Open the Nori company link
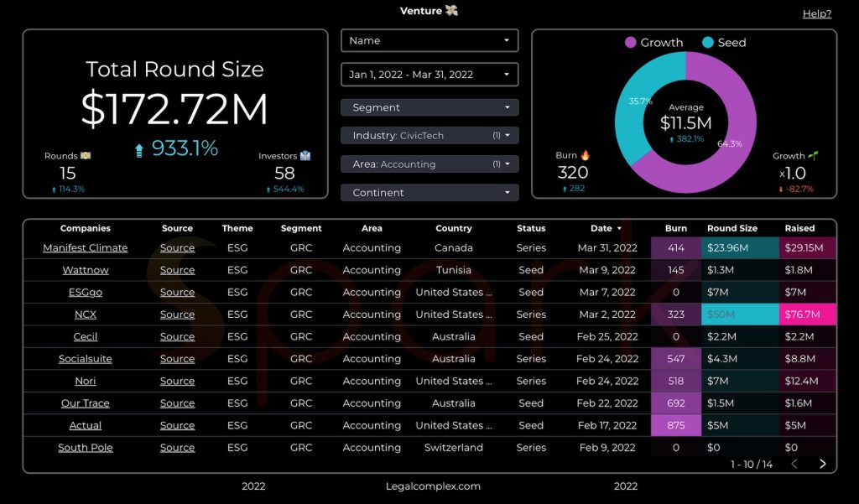The image size is (859, 504). click(x=86, y=381)
